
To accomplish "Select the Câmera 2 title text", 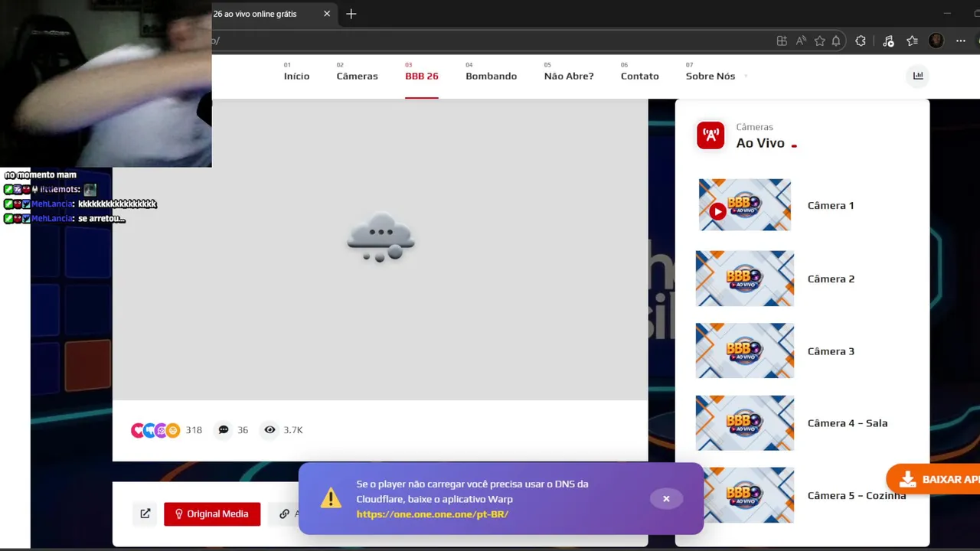I will [831, 279].
